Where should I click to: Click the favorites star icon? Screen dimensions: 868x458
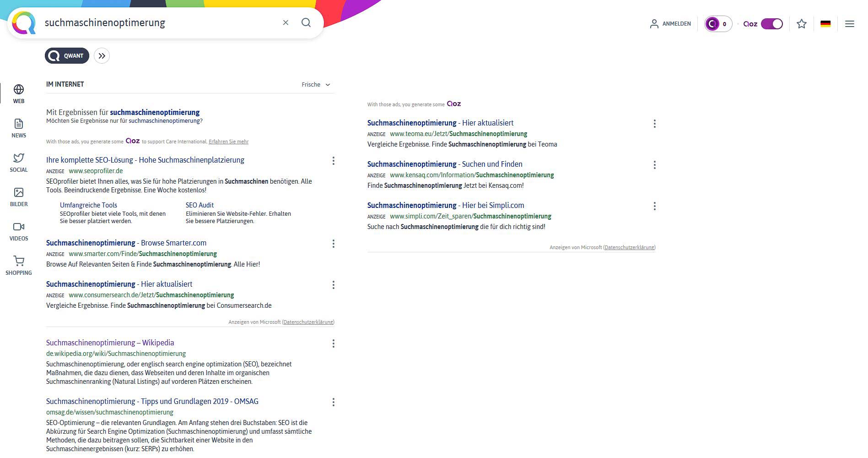click(x=801, y=24)
